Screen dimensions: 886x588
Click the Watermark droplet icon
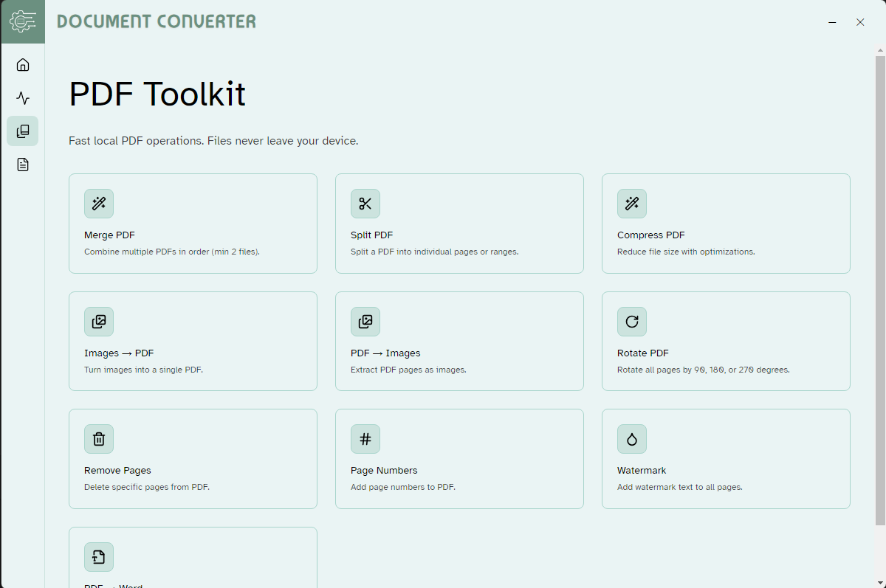pyautogui.click(x=632, y=439)
